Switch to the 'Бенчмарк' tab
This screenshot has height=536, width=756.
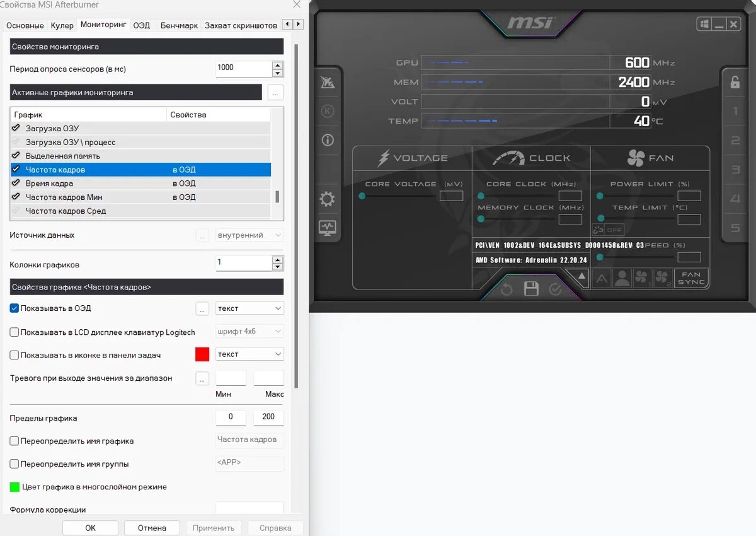179,25
